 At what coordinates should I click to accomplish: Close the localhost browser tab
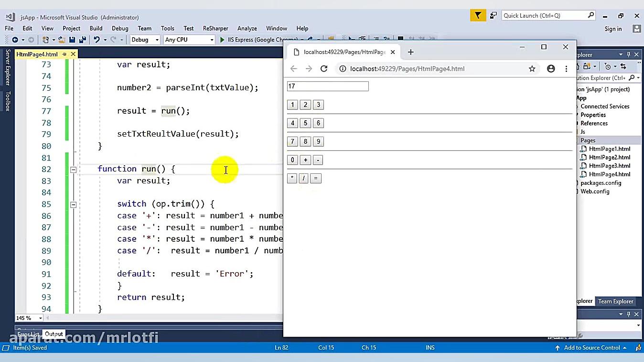click(x=393, y=52)
